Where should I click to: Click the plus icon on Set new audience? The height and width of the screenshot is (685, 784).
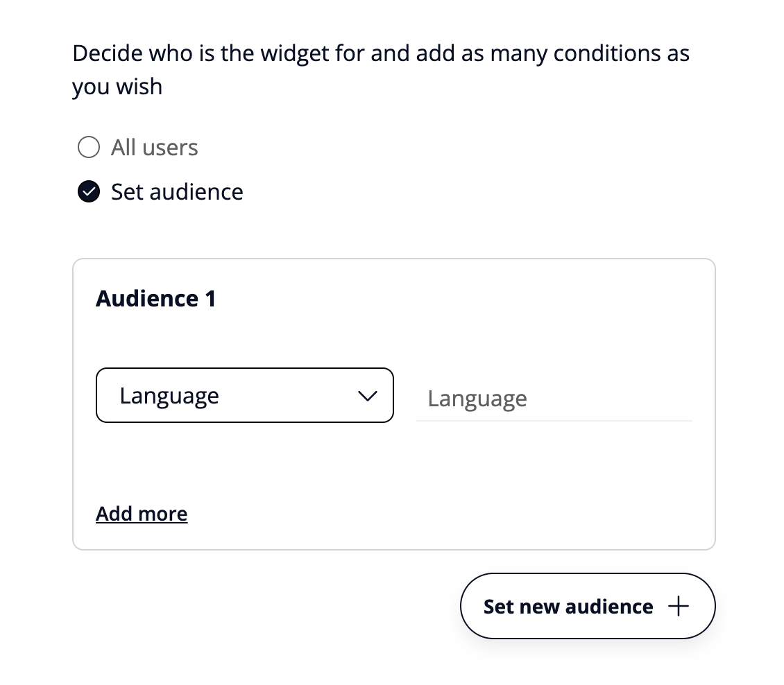click(x=678, y=607)
